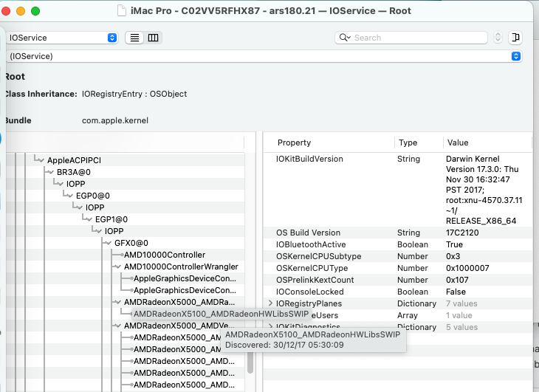Click the vertical scrollbar of the tree pane
This screenshot has width=539, height=392.
tap(250, 362)
